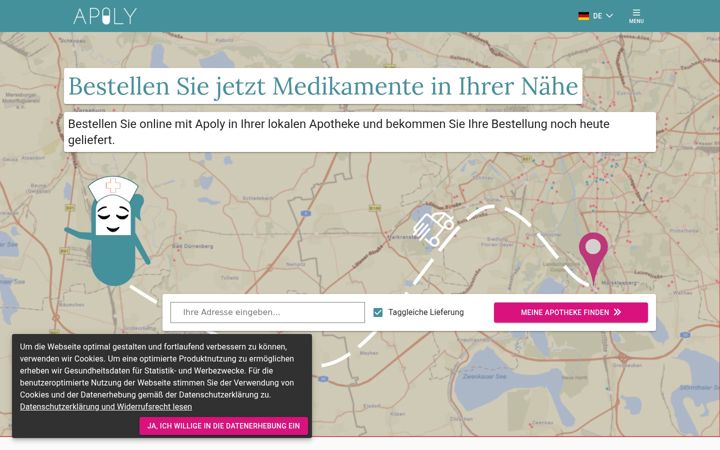Viewport: 720px width, 450px height.
Task: Click the subtitle text about Apoly delivery
Action: 360,132
